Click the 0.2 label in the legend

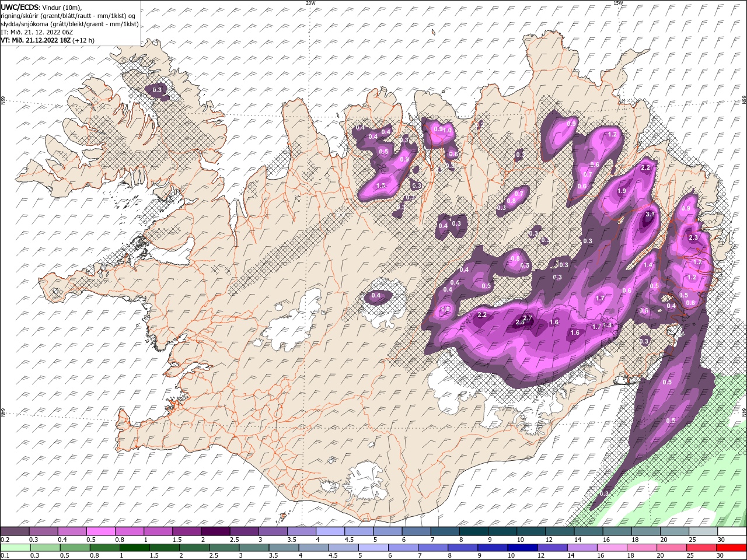coord(5,540)
